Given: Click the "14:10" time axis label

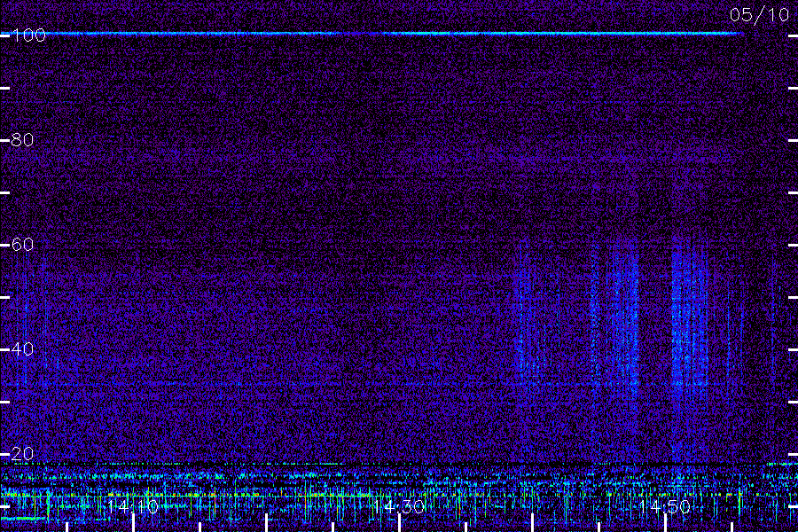Looking at the screenshot, I should (133, 506).
